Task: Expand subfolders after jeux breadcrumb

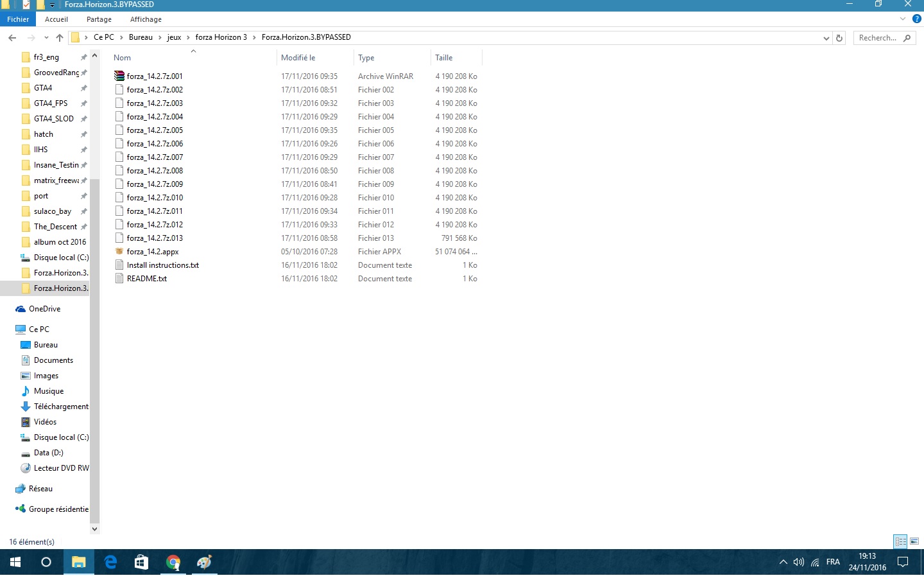Action: tap(188, 37)
